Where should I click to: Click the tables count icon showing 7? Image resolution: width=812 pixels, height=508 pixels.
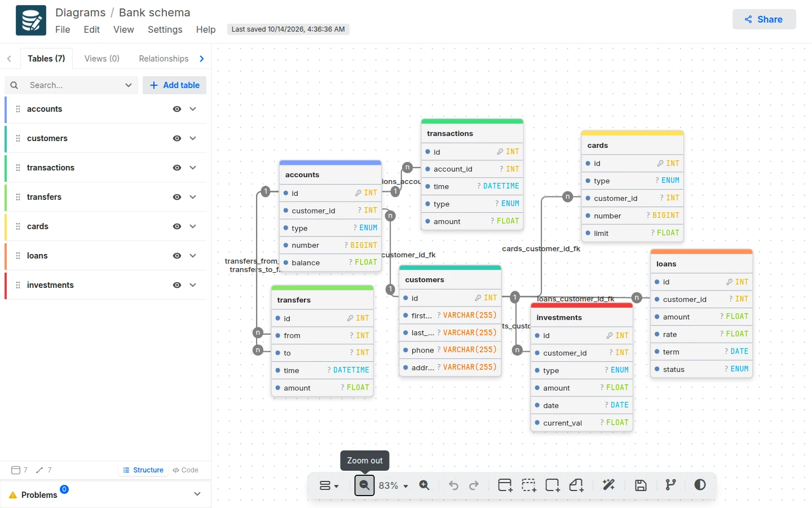pyautogui.click(x=16, y=470)
